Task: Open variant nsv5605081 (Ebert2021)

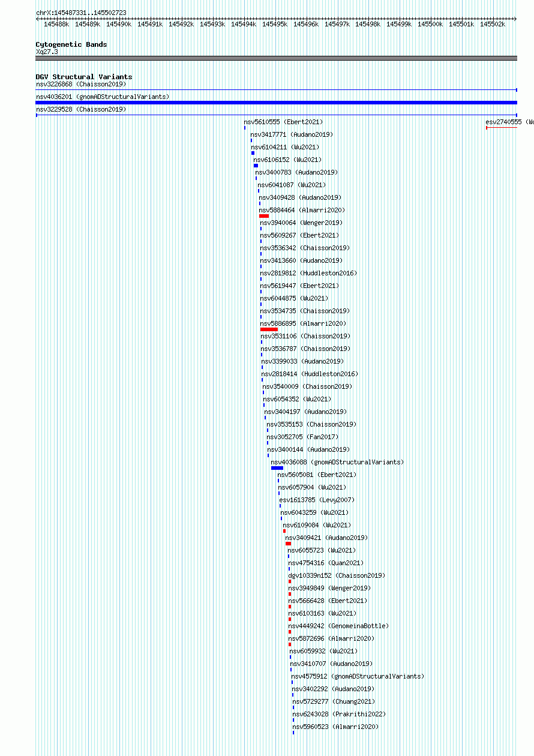Action: tap(317, 475)
